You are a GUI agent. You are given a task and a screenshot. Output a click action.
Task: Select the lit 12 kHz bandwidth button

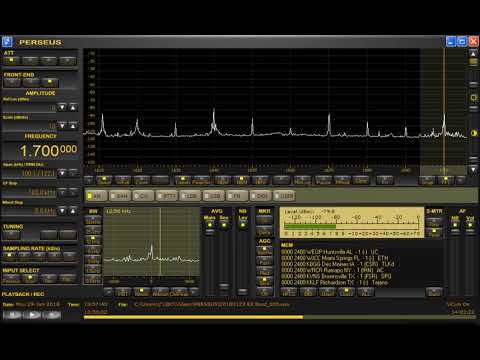pos(93,240)
